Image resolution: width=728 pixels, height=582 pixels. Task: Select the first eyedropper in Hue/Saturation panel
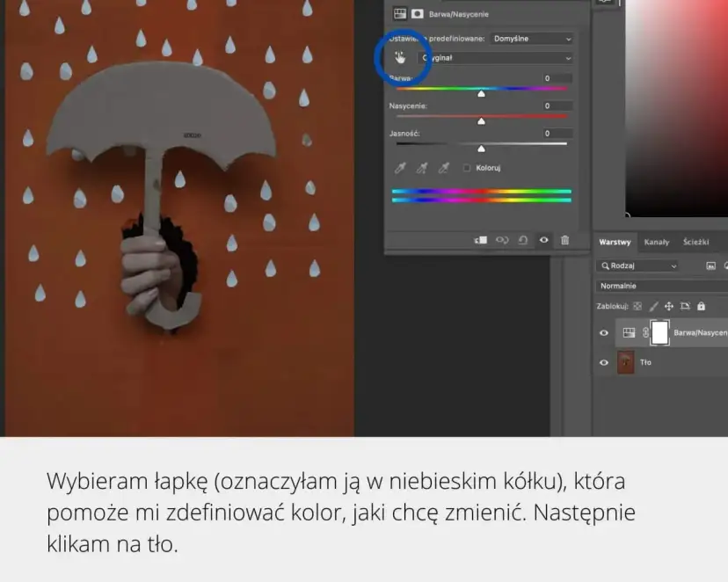point(400,169)
